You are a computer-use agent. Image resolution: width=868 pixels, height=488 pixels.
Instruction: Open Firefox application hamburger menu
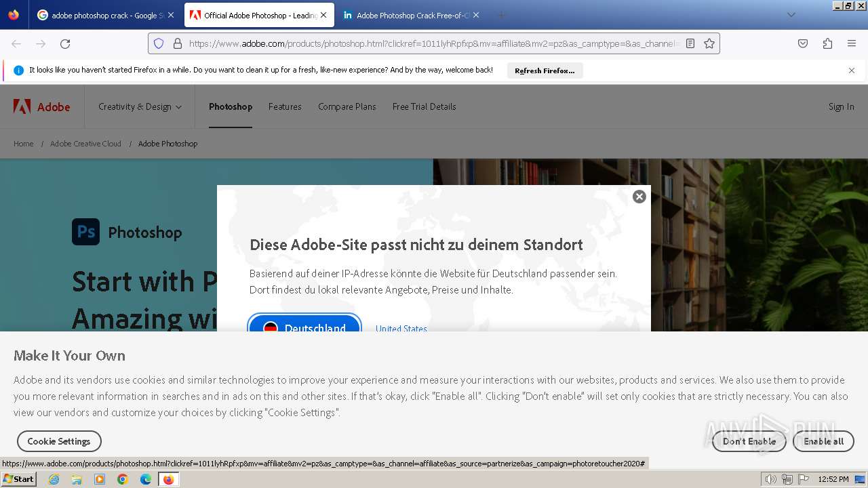[852, 43]
